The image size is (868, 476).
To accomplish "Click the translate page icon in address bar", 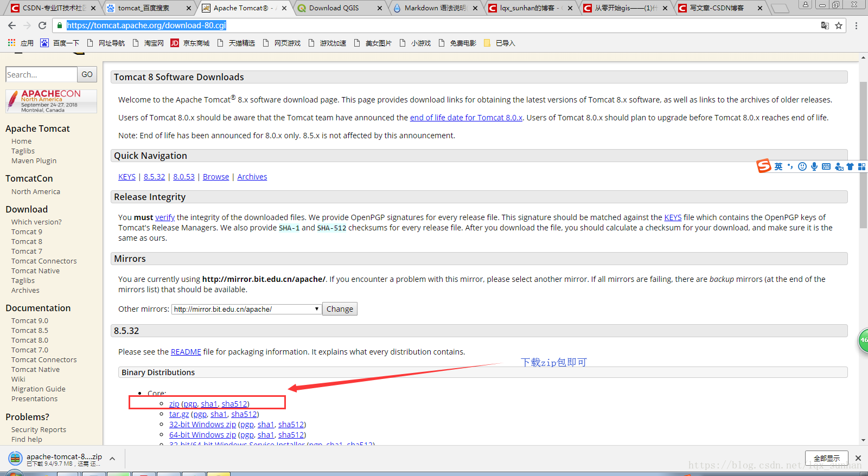I will 825,25.
